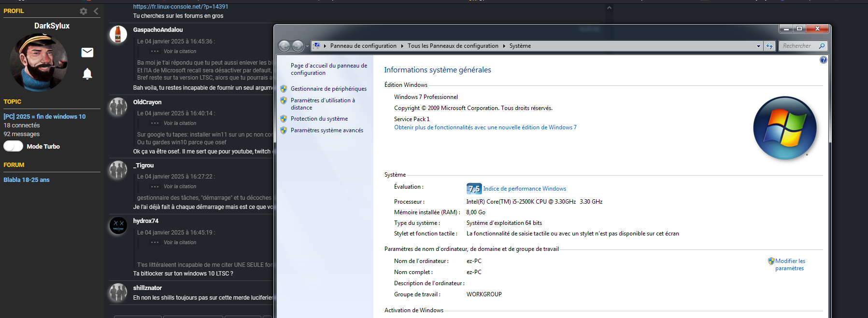Viewport: 868px width, 318px height.
Task: Open the profile settings gear icon
Action: [84, 11]
